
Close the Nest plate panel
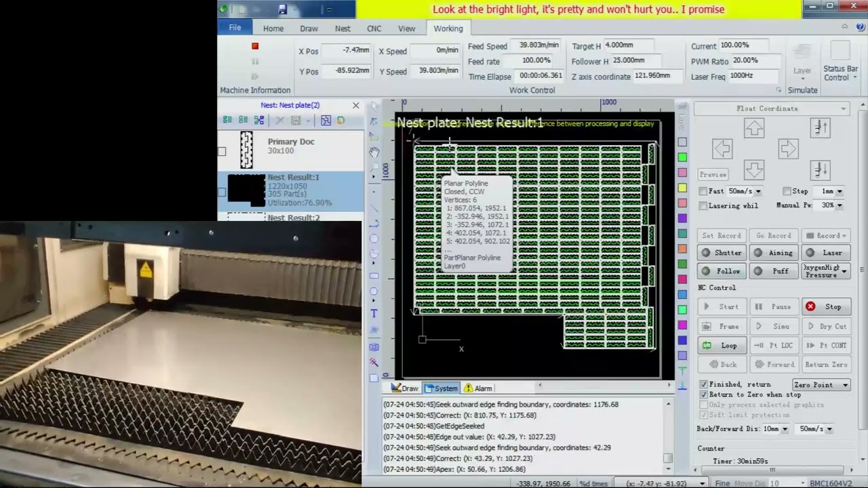355,105
